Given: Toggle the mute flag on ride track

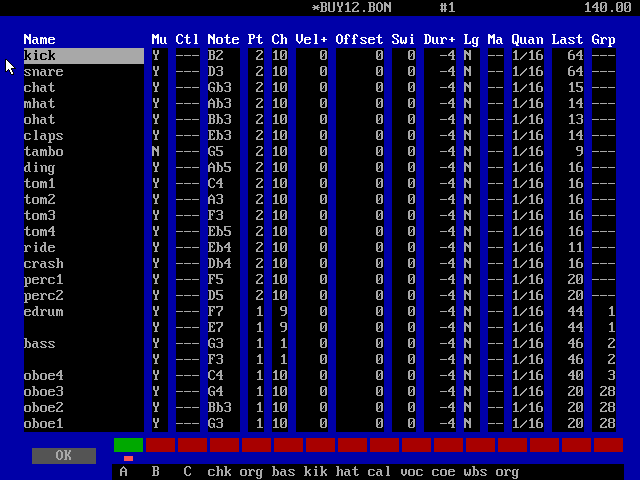Looking at the screenshot, I should click(160, 247).
